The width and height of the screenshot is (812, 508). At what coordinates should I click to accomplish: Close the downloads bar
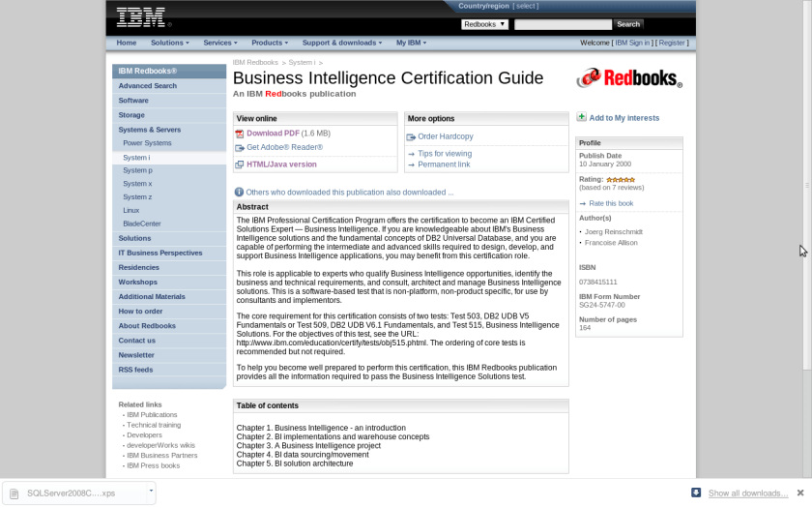[x=800, y=493]
